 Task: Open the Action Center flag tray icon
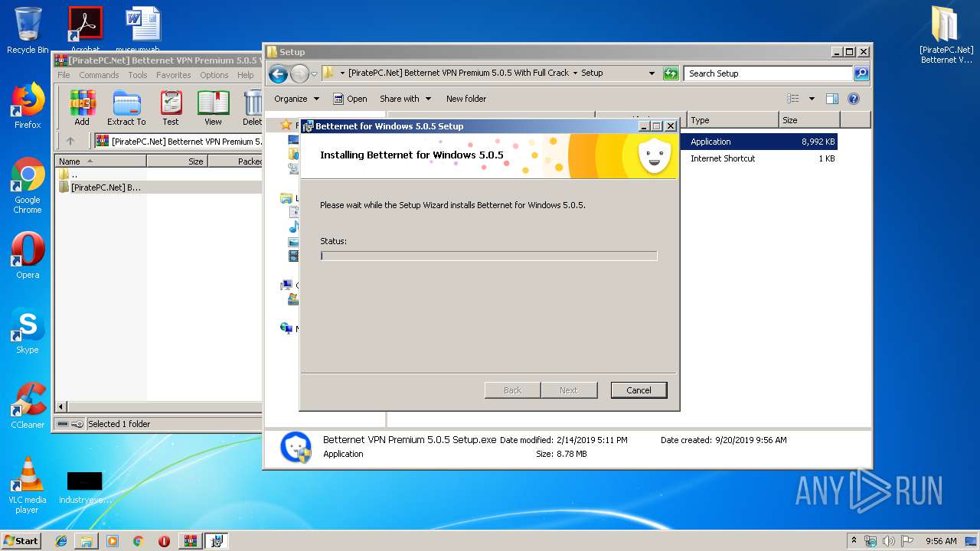click(x=906, y=541)
